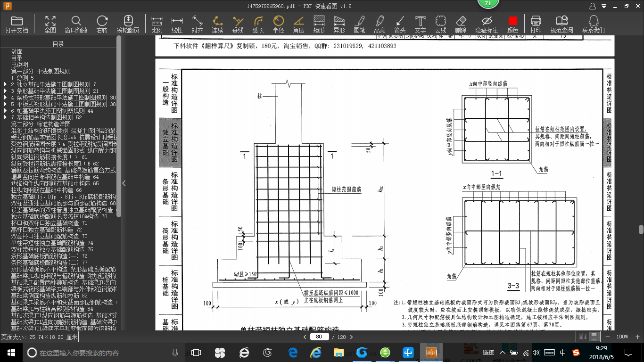Expand tree node 3 条形基础平法施工图制图规则
644x362 pixels.
coord(5,91)
